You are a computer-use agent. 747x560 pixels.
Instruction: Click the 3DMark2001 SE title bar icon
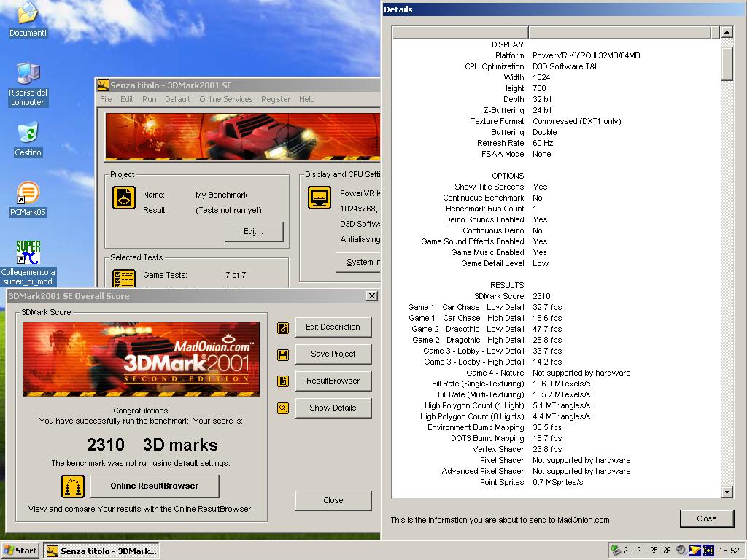[103, 85]
